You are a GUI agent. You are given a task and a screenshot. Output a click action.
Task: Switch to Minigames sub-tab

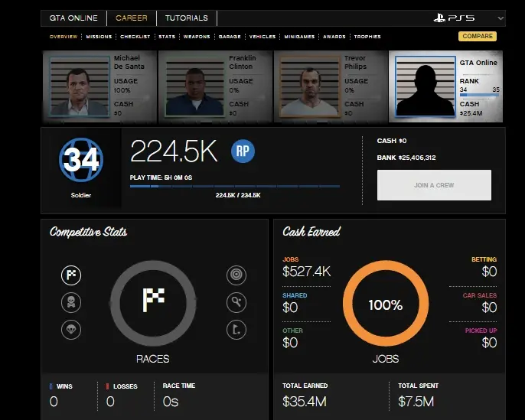click(299, 37)
